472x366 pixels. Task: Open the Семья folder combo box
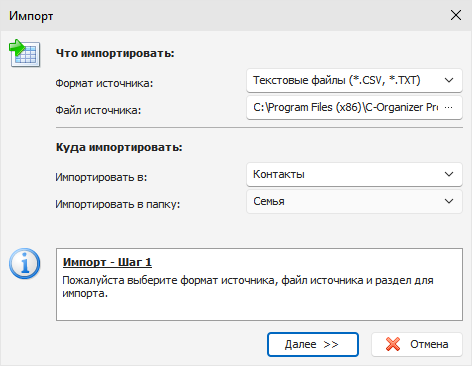(x=354, y=201)
